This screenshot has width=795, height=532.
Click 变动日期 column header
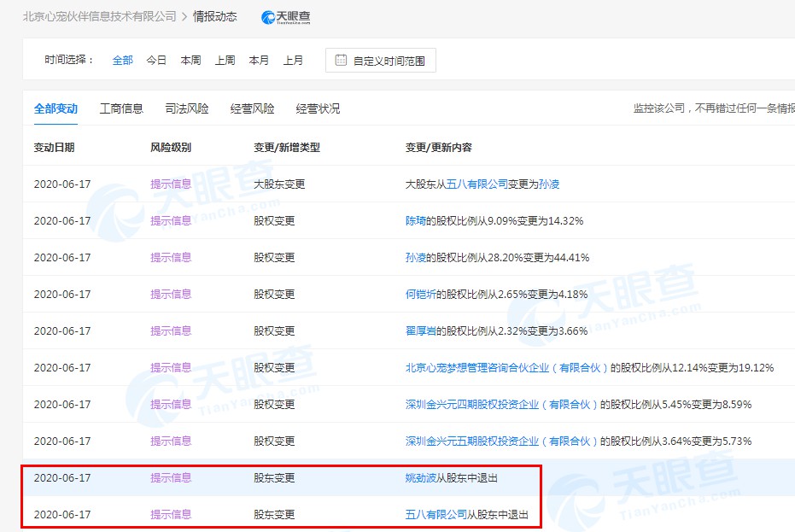(x=55, y=148)
